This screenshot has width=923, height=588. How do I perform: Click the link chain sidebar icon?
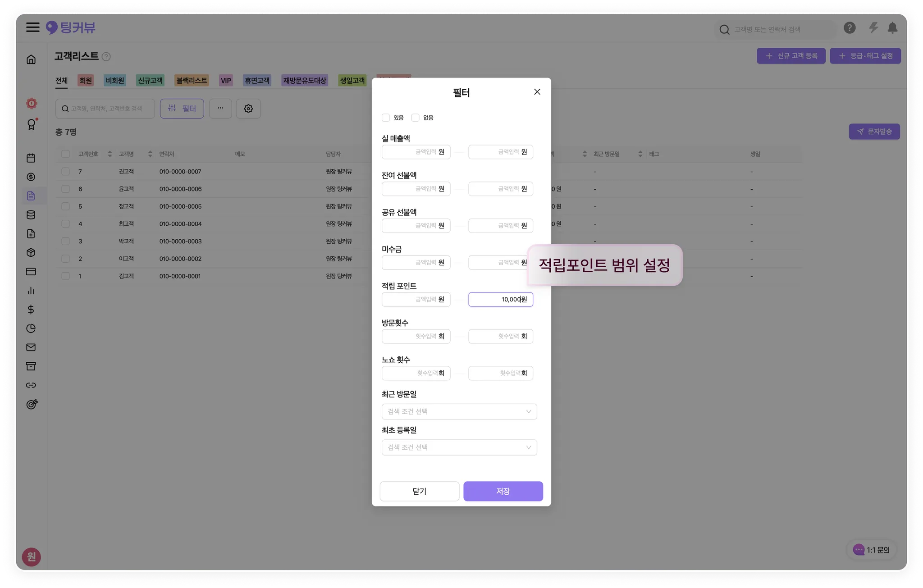(31, 385)
